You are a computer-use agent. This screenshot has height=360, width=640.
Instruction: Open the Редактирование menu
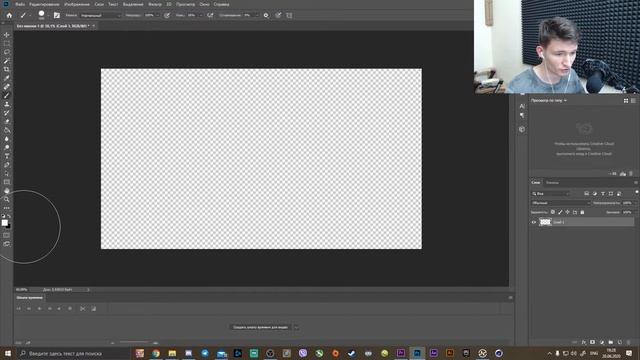tap(44, 4)
